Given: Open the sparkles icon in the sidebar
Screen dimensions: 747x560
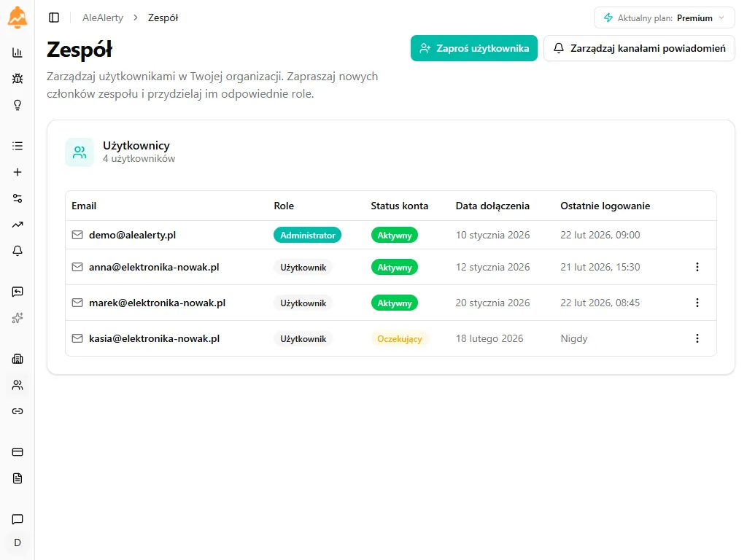Looking at the screenshot, I should pyautogui.click(x=18, y=318).
